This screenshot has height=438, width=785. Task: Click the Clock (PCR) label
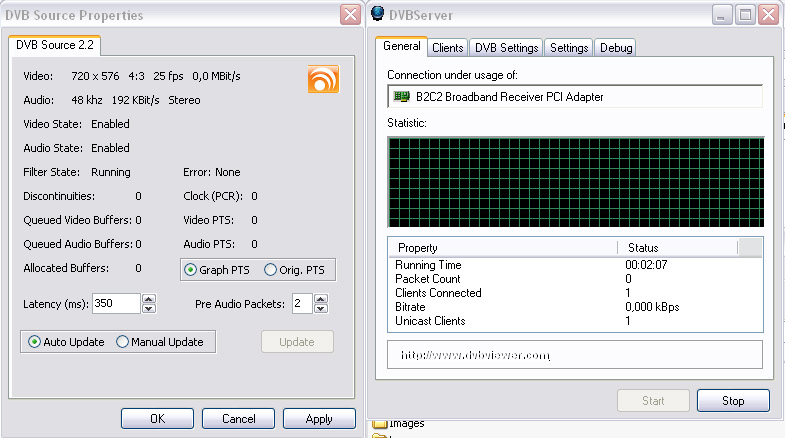coord(213,196)
